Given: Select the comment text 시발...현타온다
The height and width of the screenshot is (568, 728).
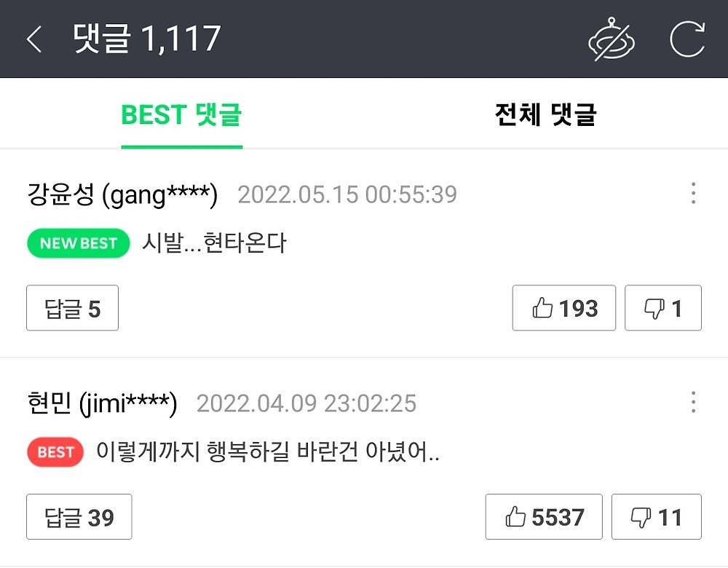Looking at the screenshot, I should (214, 242).
